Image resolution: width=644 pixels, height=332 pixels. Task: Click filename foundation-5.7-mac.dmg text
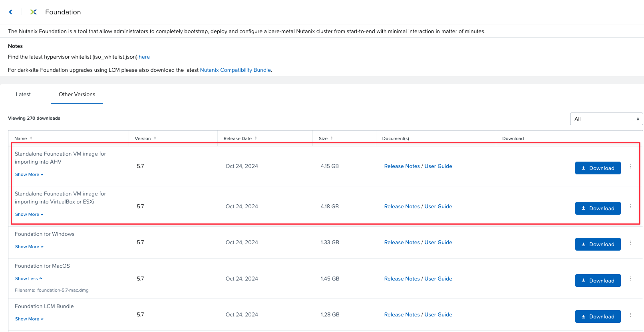pos(63,290)
